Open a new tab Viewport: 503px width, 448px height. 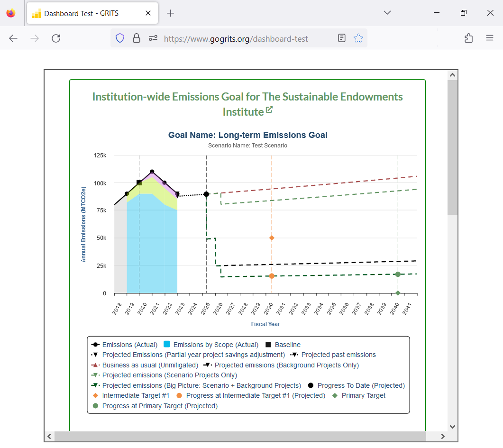point(170,13)
